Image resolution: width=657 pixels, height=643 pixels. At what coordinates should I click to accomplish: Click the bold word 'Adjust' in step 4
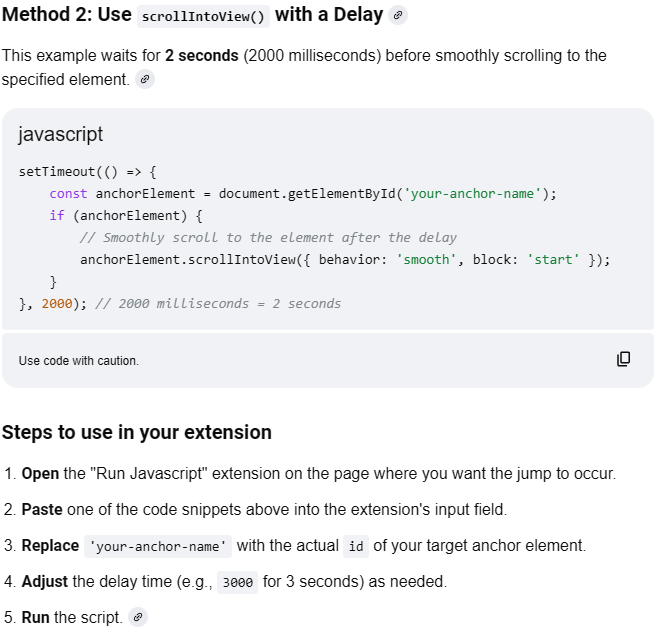pyautogui.click(x=45, y=581)
